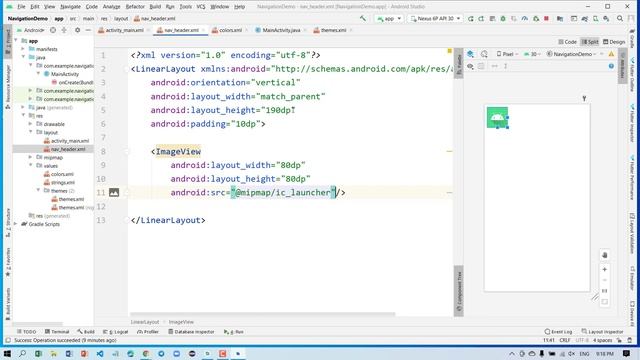The height and width of the screenshot is (360, 640).
Task: Click the orientation toggle icon in preview toolbar
Action: pyautogui.click(x=484, y=54)
